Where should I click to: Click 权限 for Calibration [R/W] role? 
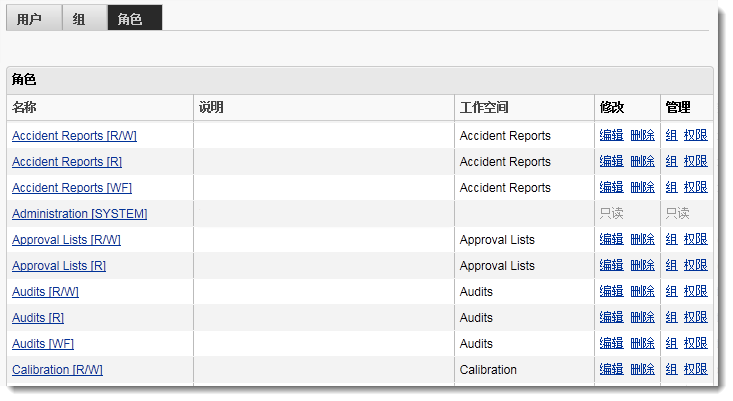point(695,370)
